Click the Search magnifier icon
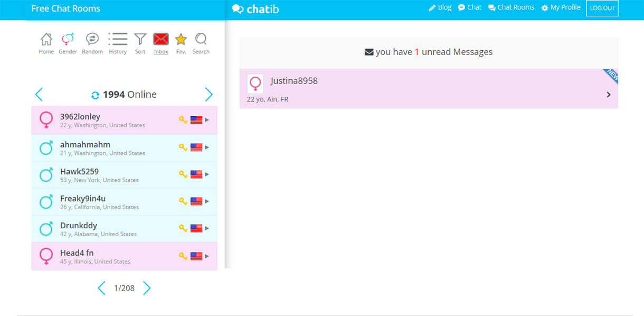Screen dimensions: 644x316 click(x=201, y=40)
